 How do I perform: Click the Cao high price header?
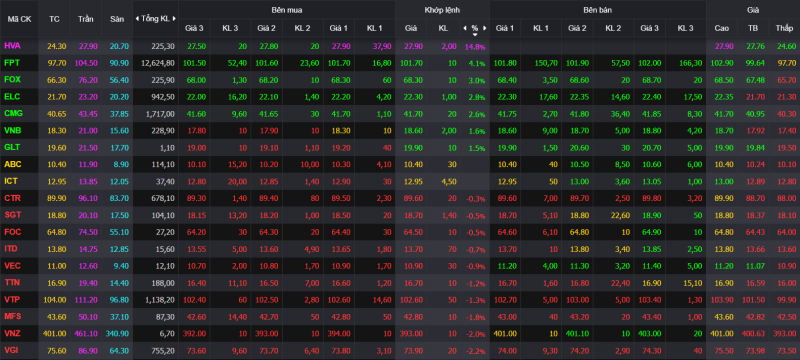point(721,28)
